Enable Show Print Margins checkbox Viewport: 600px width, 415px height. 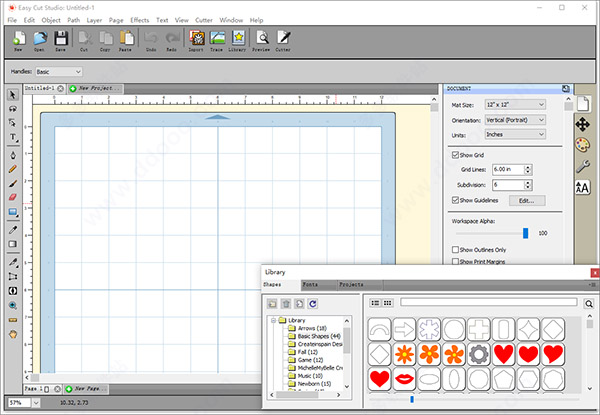click(455, 262)
